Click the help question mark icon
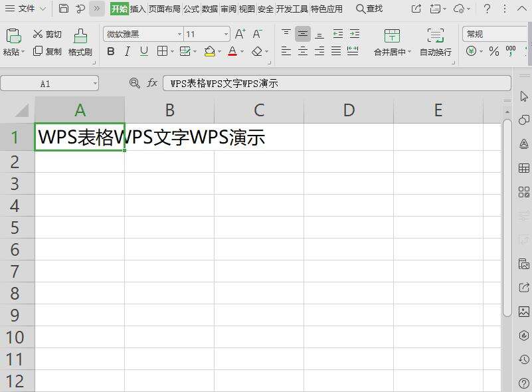The image size is (532, 392). pos(487,9)
